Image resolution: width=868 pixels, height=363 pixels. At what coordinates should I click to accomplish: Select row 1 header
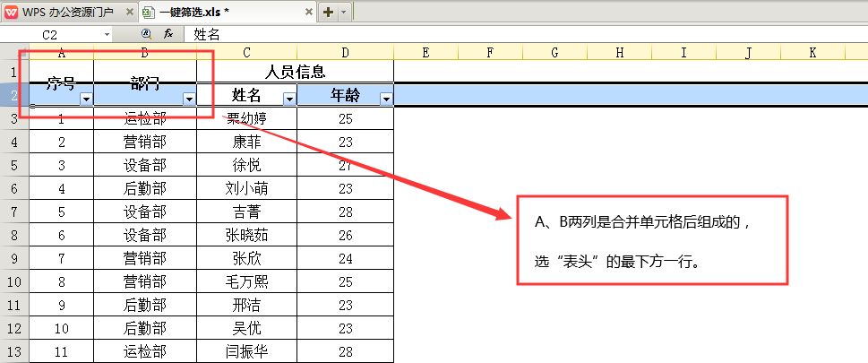click(14, 72)
